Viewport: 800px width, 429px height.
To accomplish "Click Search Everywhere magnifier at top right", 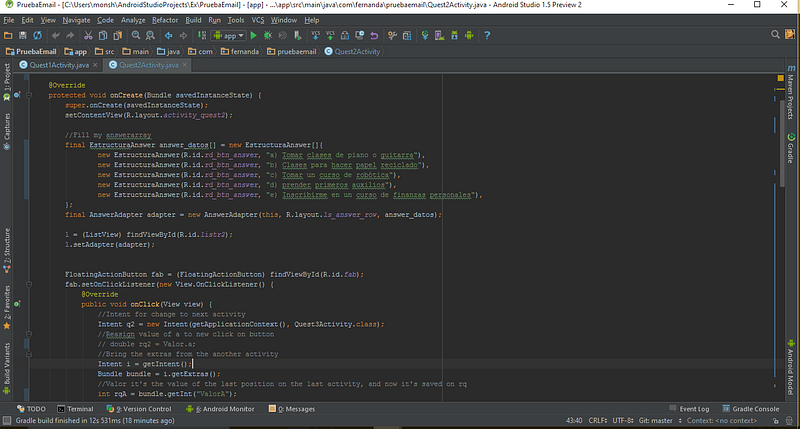I will [x=775, y=35].
